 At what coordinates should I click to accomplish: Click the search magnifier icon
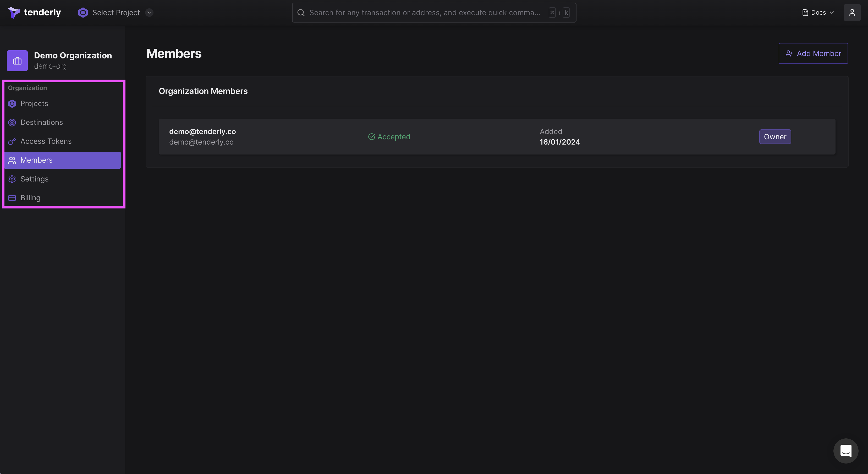pos(301,13)
